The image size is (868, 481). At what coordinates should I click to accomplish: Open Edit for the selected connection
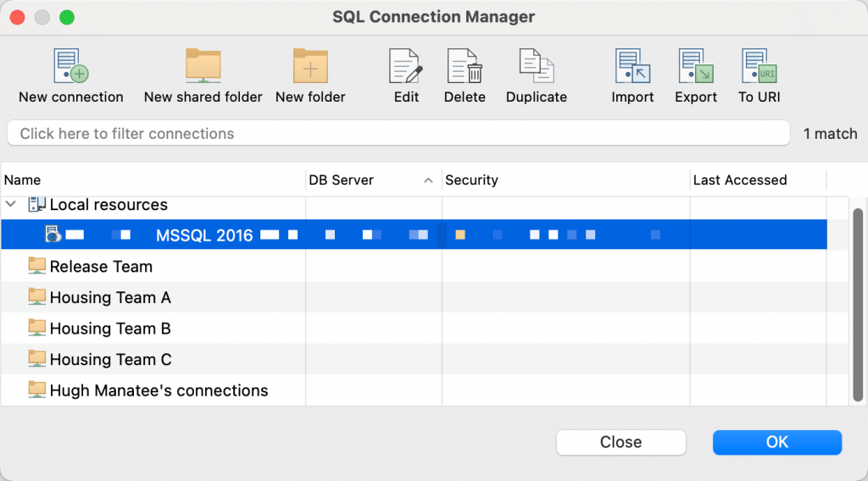click(406, 66)
